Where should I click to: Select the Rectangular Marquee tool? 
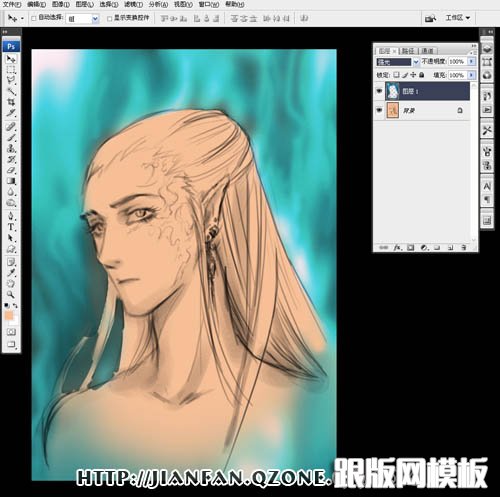11,70
